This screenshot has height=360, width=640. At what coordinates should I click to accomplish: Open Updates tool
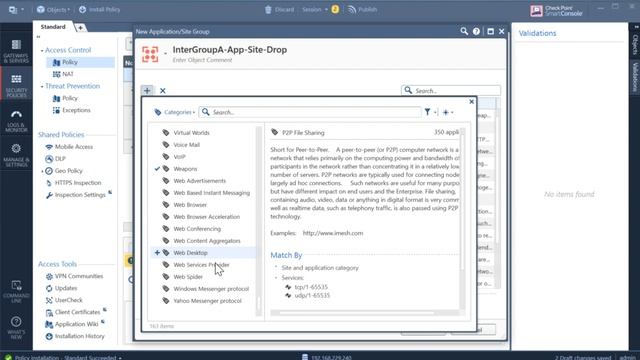[x=61, y=288]
